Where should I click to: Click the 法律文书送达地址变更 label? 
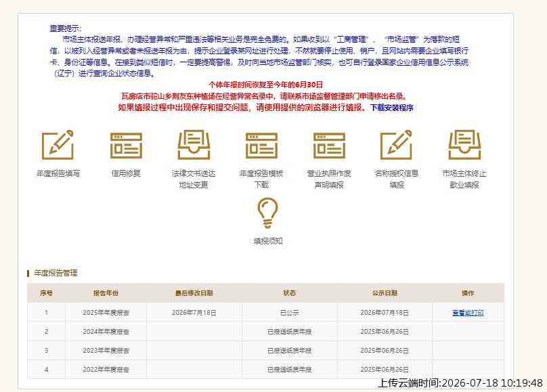pos(194,179)
